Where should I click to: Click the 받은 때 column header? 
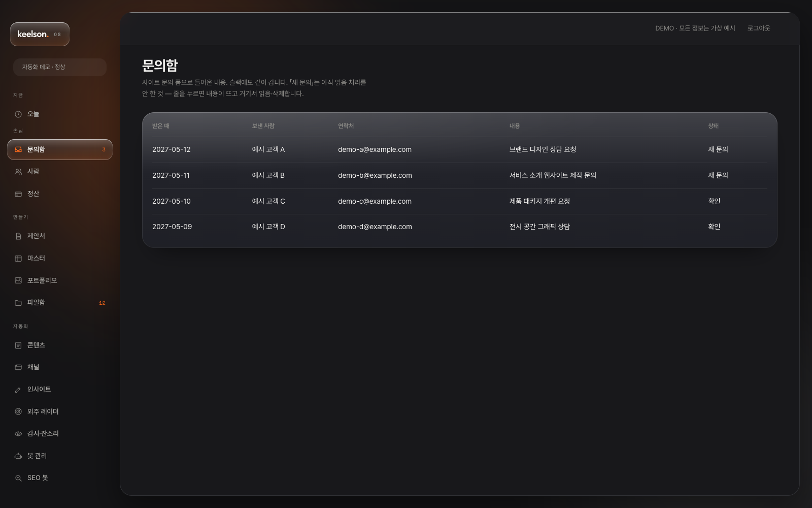[x=161, y=126]
